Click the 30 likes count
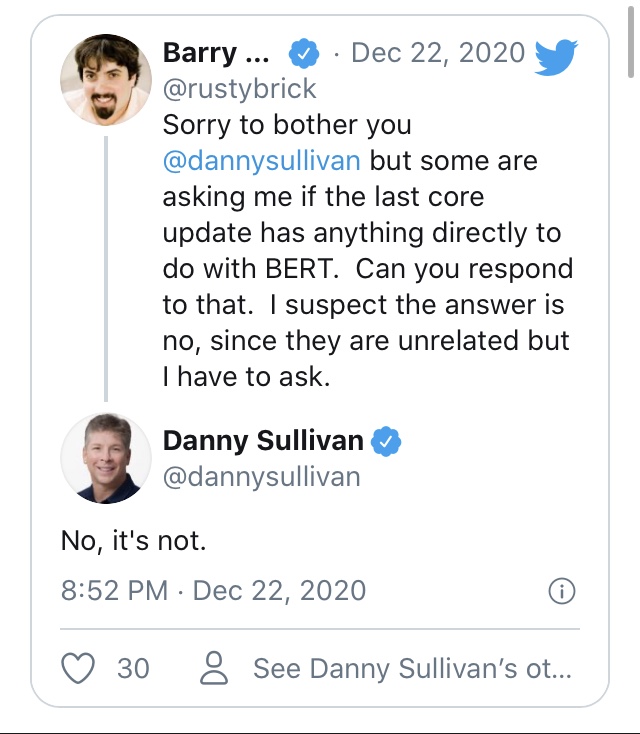This screenshot has width=640, height=734. tap(133, 668)
